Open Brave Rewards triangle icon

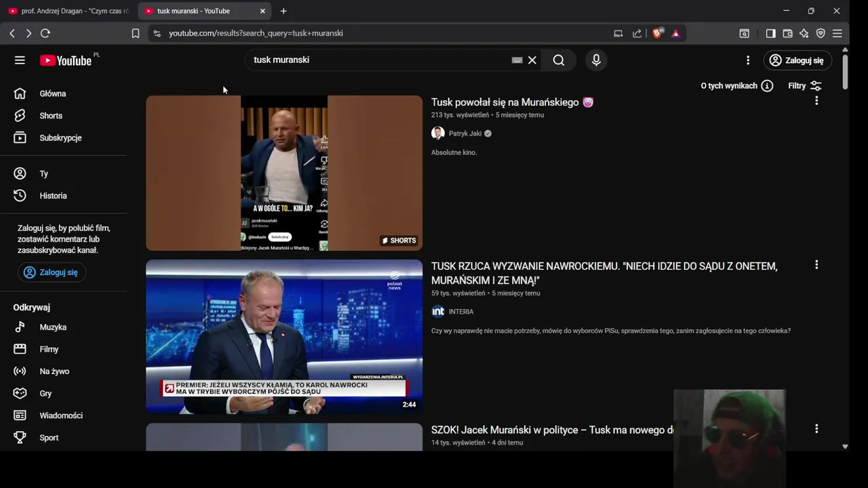pyautogui.click(x=675, y=33)
